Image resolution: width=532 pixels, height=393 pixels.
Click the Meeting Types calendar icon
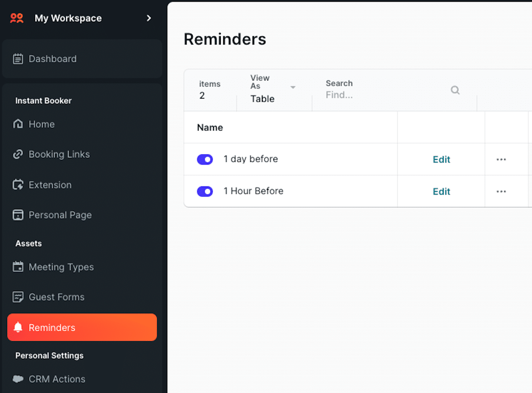18,267
